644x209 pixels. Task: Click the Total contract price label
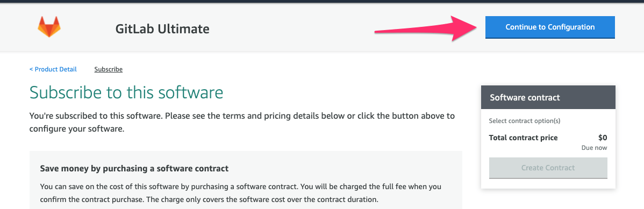point(523,138)
